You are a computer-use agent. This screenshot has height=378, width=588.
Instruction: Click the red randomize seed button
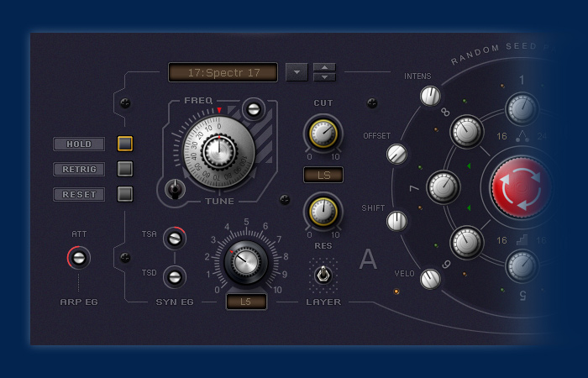[517, 186]
